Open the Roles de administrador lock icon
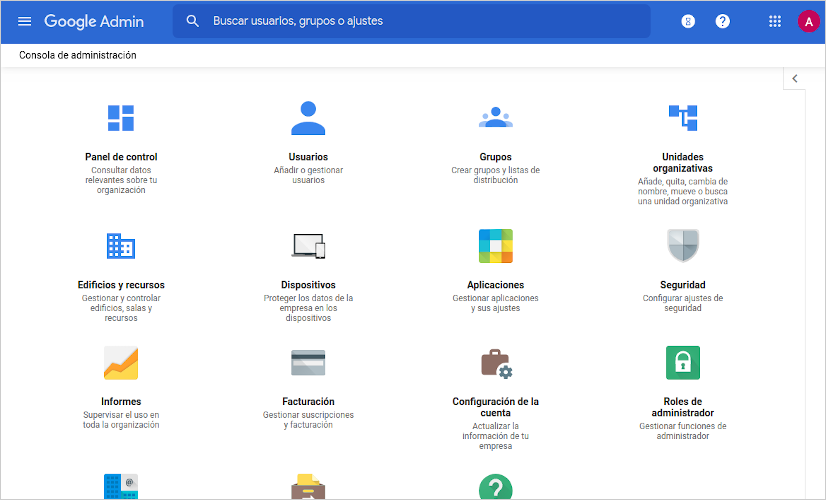Viewport: 826px width, 500px height. coord(683,363)
